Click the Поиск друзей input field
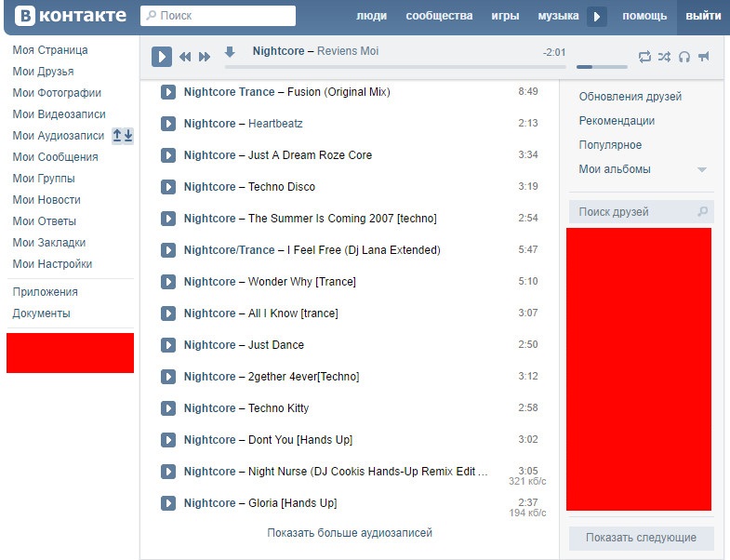Viewport: 730px width, 560px height. pos(641,212)
